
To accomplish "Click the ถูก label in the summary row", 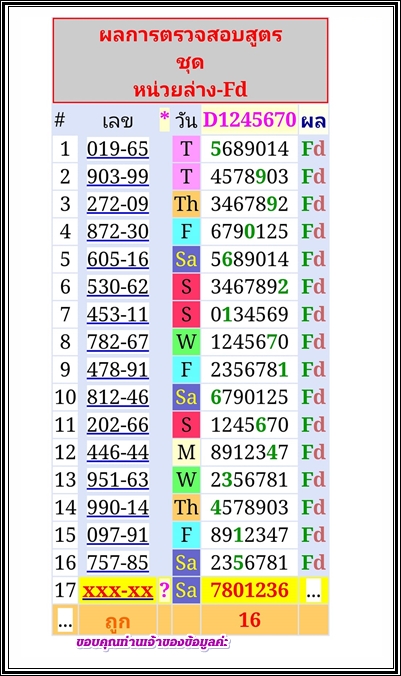I will click(118, 621).
